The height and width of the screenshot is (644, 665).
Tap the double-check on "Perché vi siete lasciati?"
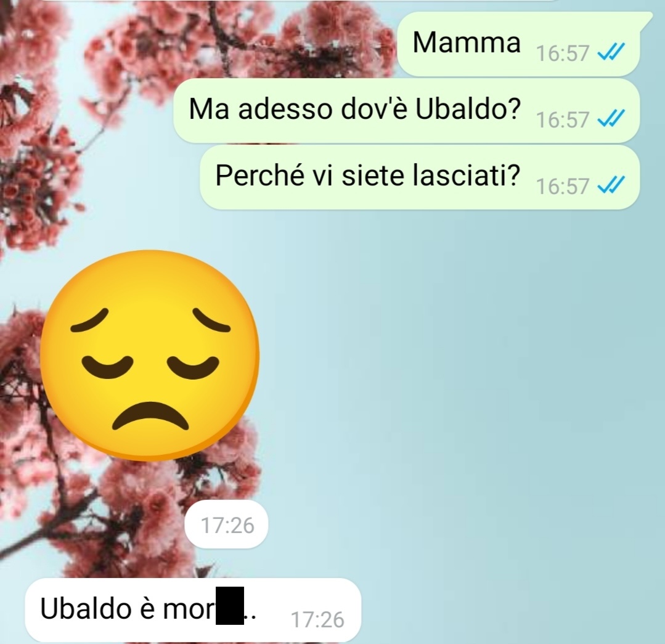[x=610, y=185]
